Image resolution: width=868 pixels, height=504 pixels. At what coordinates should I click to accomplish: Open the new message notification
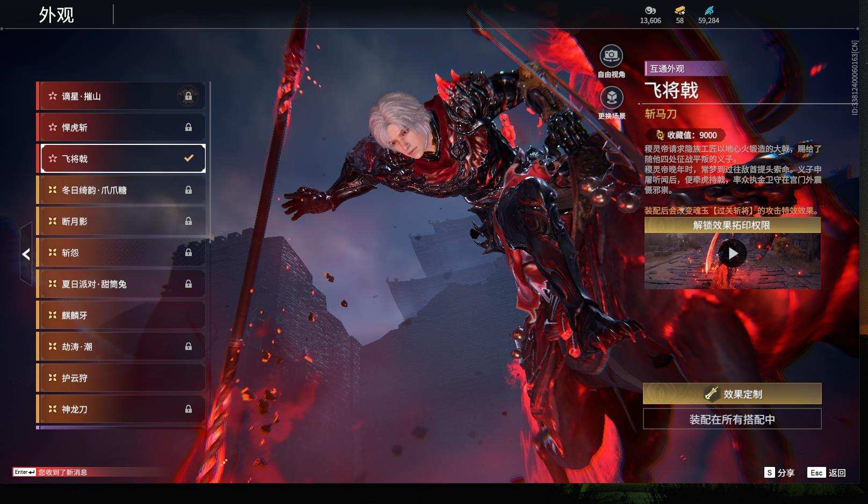(x=63, y=472)
